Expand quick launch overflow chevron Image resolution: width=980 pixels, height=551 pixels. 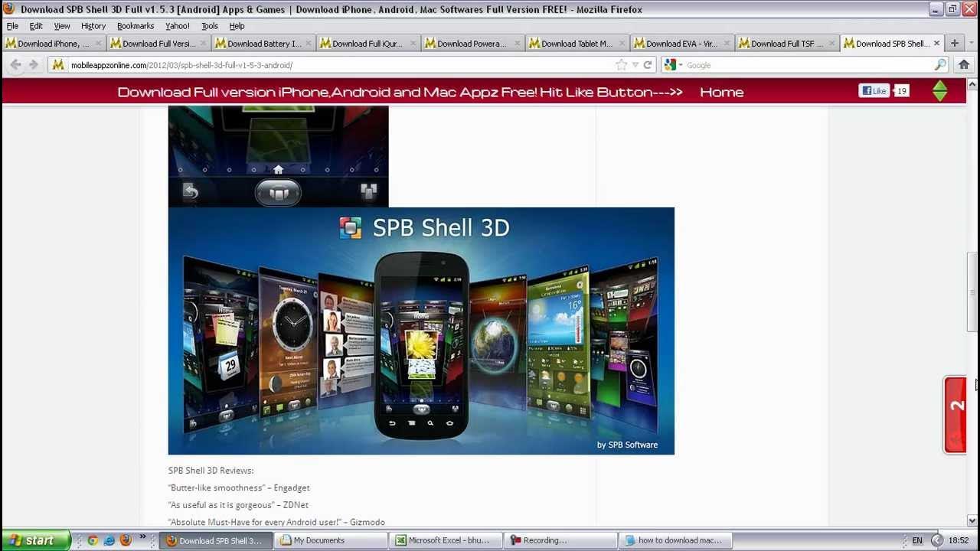[x=142, y=538]
